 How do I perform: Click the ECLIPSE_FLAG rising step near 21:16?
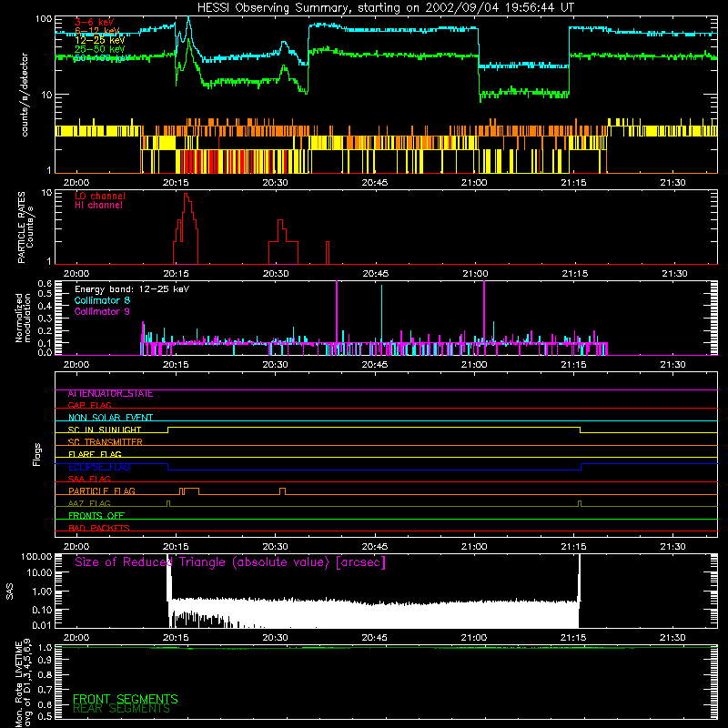click(581, 467)
